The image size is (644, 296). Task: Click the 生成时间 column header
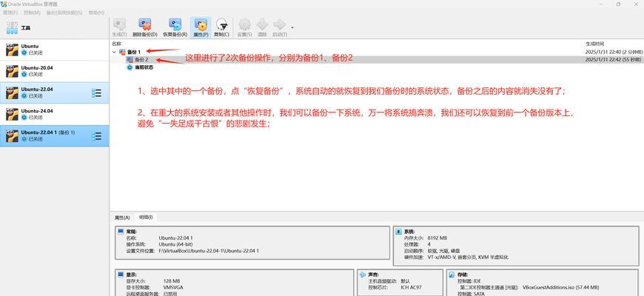[594, 44]
